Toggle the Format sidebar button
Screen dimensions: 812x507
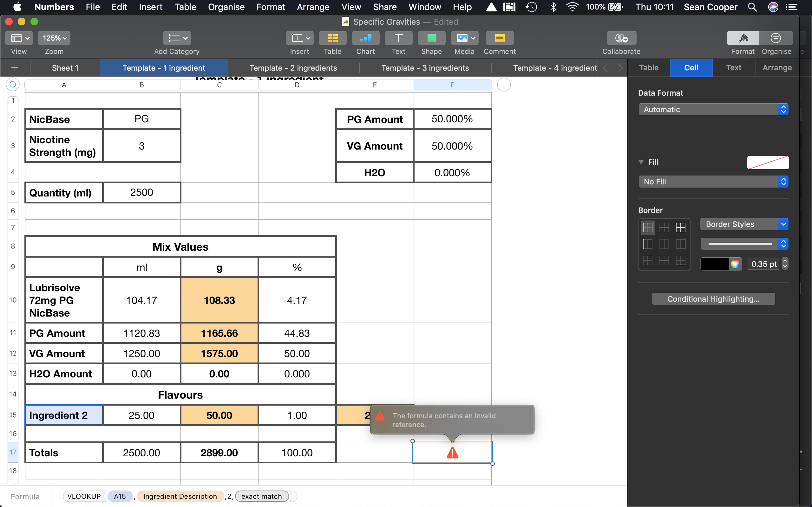(x=743, y=38)
